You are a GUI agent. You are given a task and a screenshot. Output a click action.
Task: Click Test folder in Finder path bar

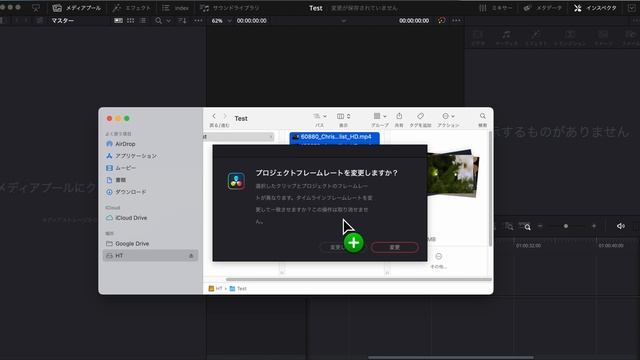[x=238, y=289]
